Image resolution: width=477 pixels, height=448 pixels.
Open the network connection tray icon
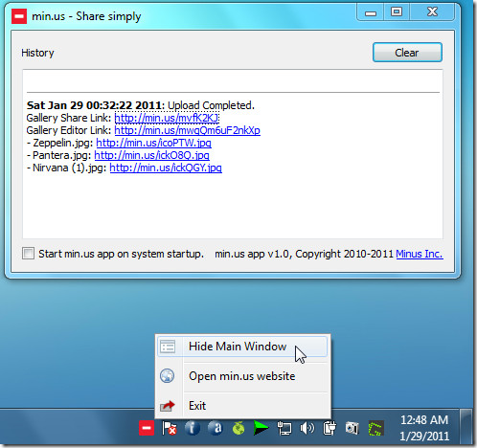[284, 428]
